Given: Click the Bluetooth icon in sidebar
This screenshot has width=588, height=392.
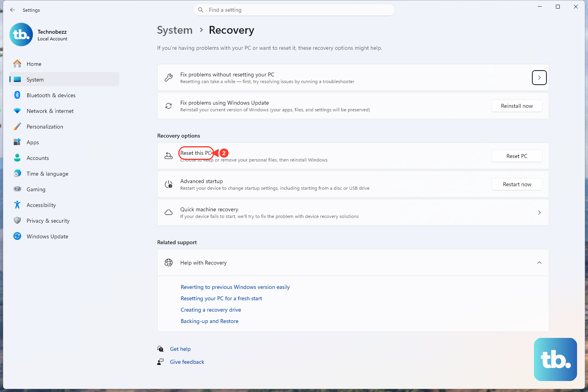Looking at the screenshot, I should (17, 95).
